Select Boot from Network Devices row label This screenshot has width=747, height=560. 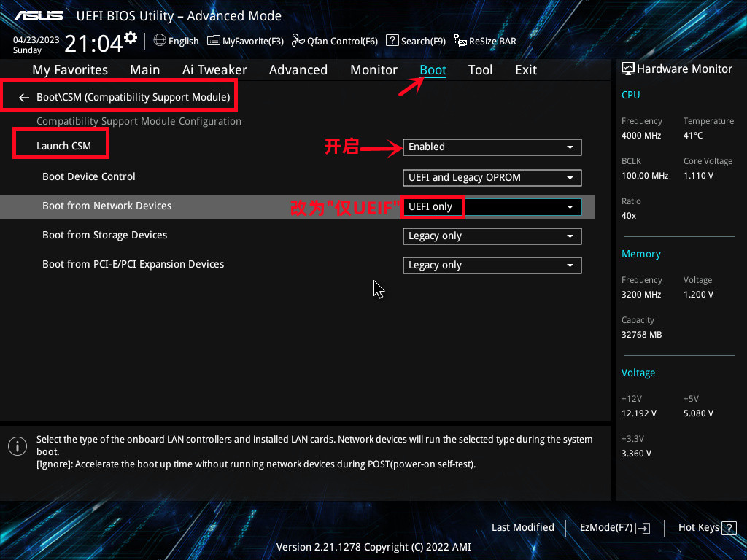coord(107,206)
